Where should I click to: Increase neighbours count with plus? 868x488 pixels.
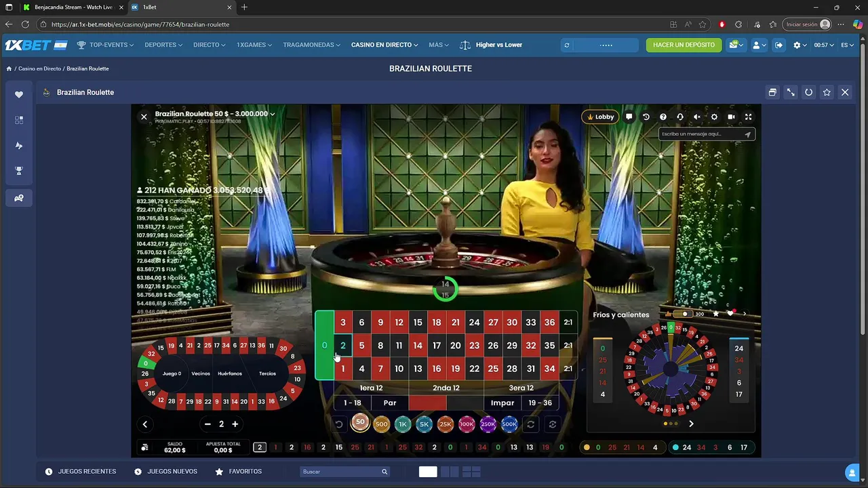coord(235,424)
